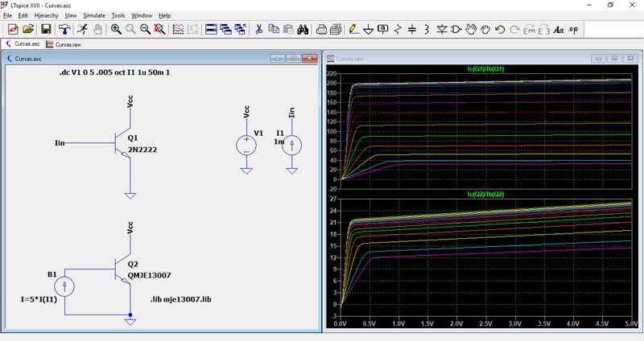Open the Window menu

[x=142, y=15]
